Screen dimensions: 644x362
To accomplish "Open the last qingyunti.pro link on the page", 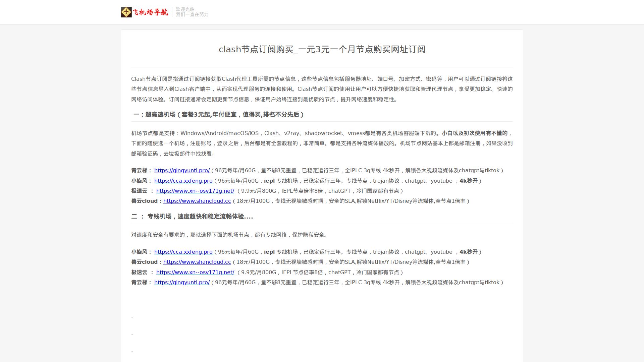I will pyautogui.click(x=182, y=283).
